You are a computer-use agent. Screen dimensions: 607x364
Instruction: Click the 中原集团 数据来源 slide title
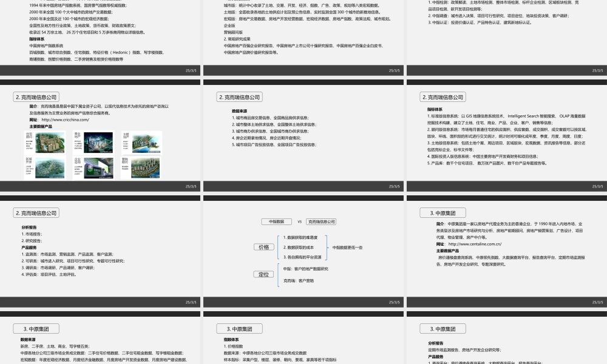(x=36, y=329)
